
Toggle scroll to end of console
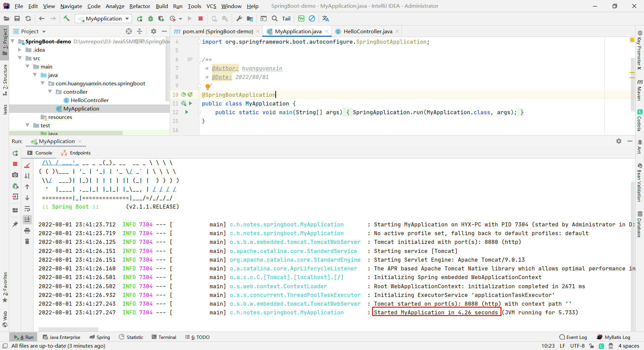point(27,219)
